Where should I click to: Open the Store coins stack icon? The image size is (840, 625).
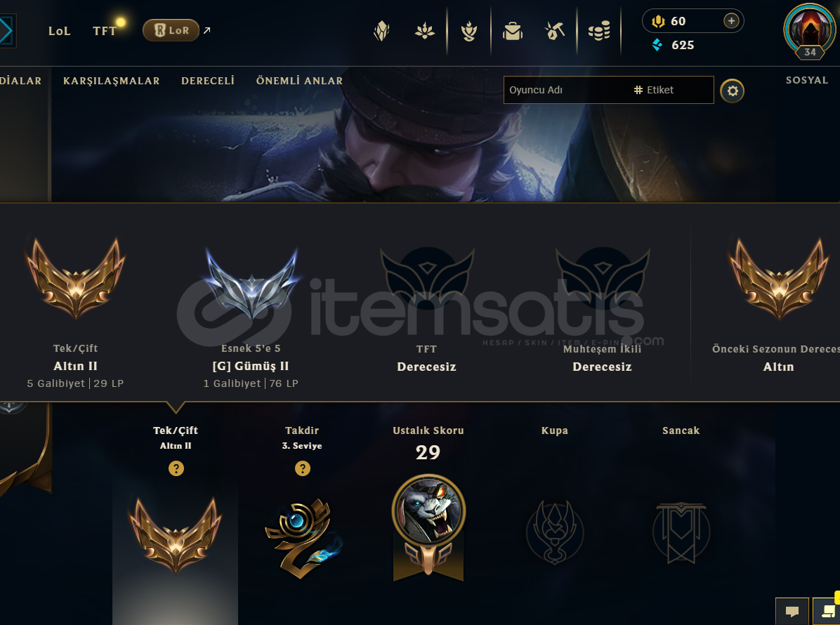(599, 31)
